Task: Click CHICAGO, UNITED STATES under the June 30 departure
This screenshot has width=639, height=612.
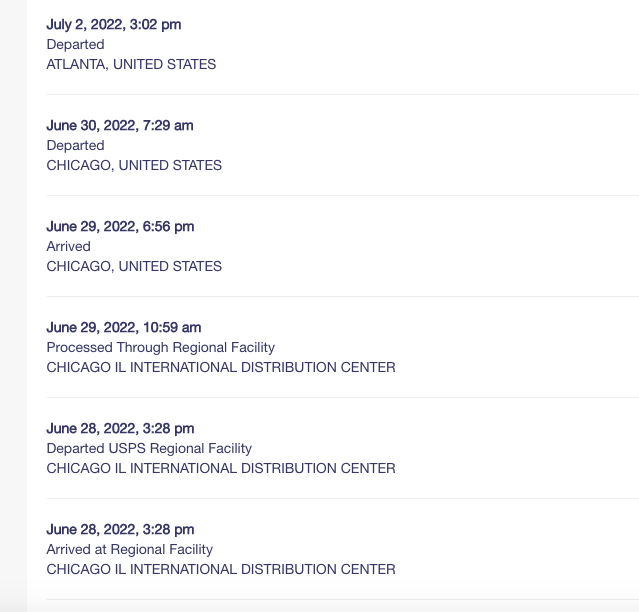Action: click(x=134, y=165)
